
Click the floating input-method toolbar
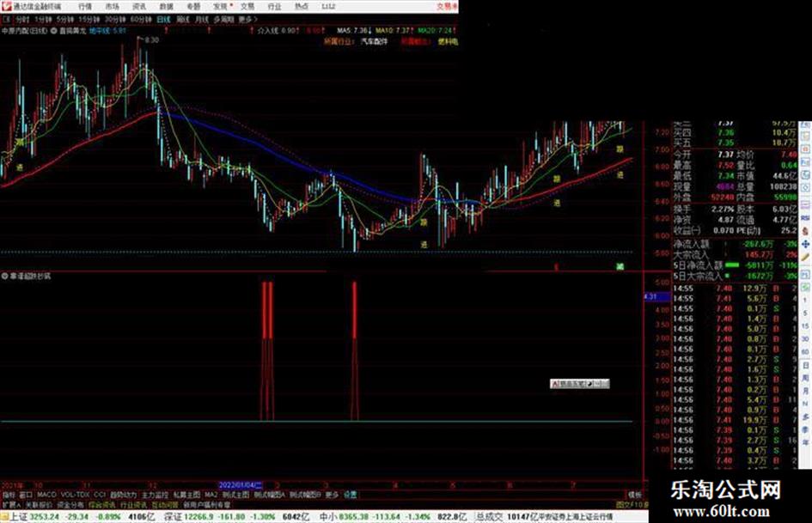(579, 384)
